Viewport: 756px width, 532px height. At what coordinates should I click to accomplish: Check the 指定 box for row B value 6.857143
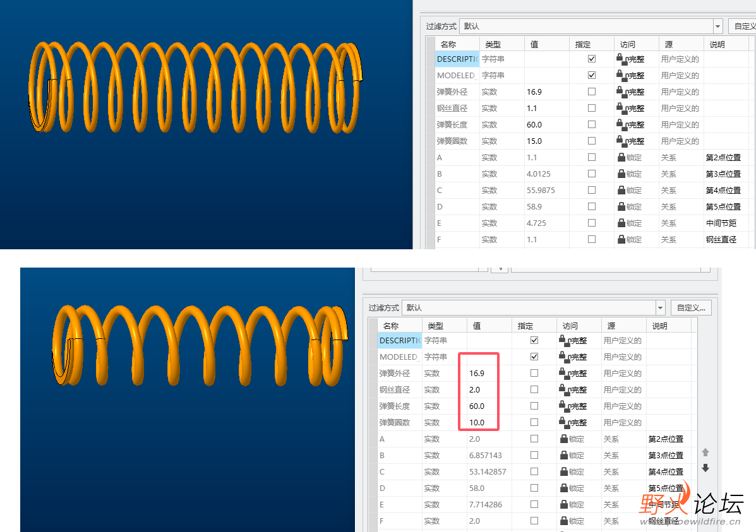point(534,455)
